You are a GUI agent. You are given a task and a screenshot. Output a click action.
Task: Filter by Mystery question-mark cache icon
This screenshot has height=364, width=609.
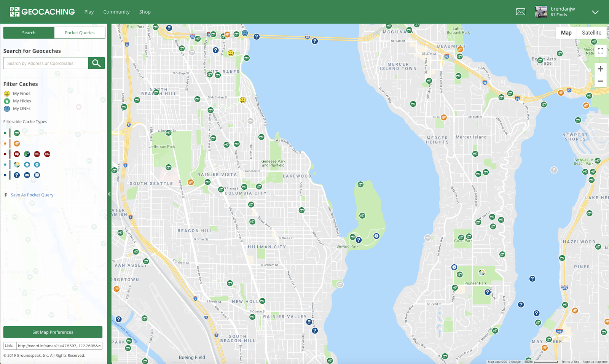click(x=17, y=175)
